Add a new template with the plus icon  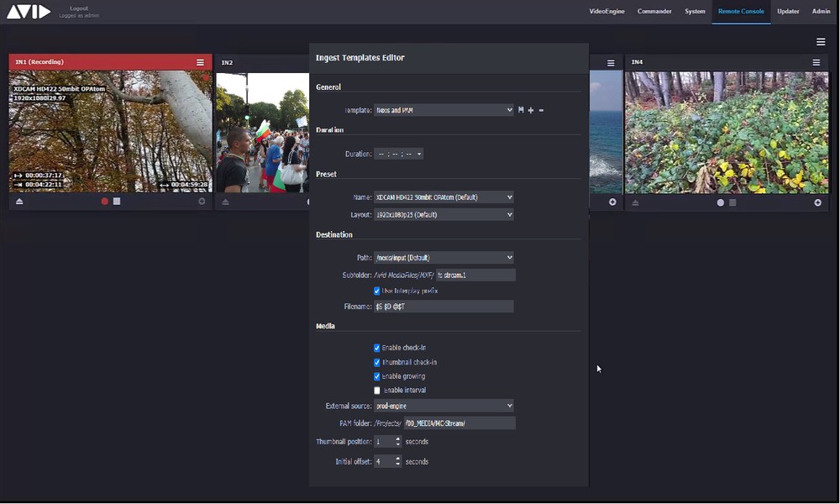(x=531, y=109)
